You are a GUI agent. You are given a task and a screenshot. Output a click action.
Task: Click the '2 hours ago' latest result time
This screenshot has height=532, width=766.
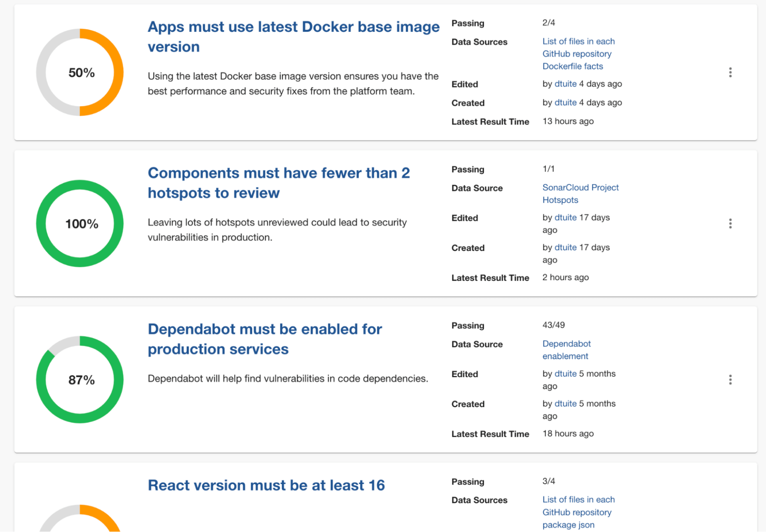pyautogui.click(x=565, y=277)
